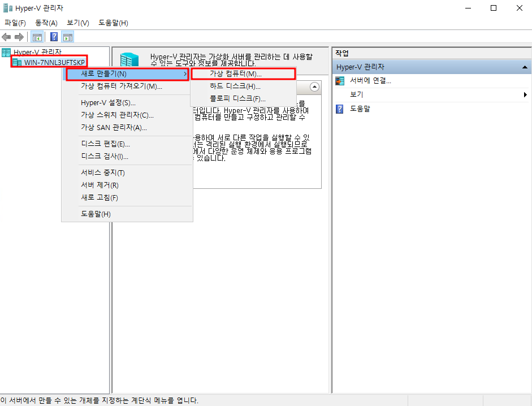Click 도움말 action in Actions pane

point(360,109)
